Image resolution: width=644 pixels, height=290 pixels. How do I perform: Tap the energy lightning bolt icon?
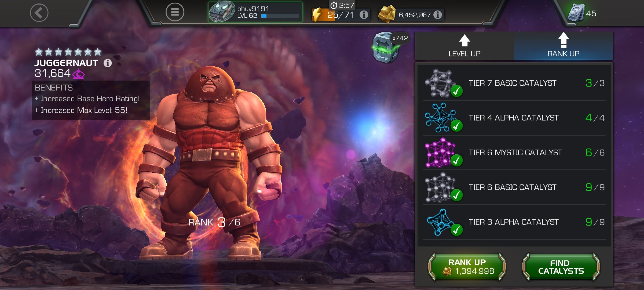[x=317, y=15]
